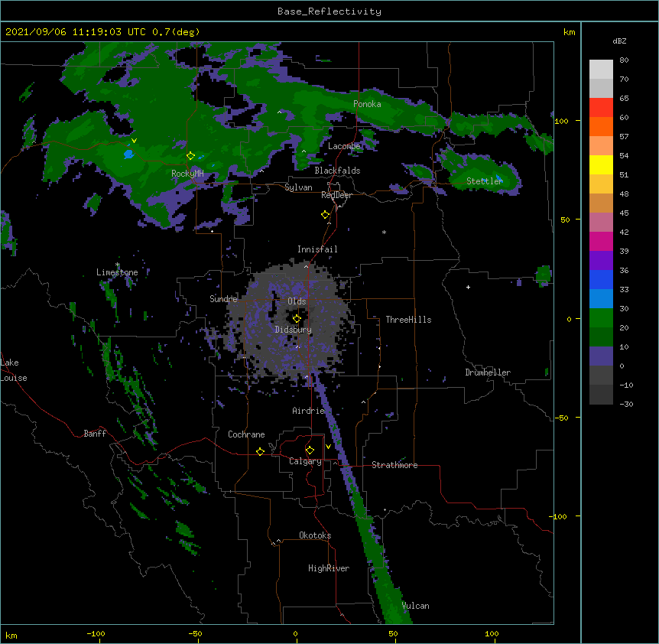Click the 57 value in dBZ legend
Screen dimensions: 659x644
tap(624, 137)
